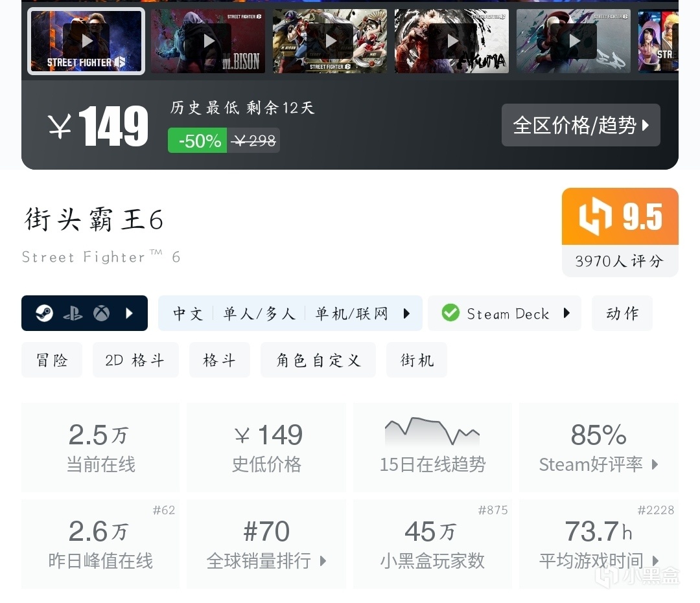Open Steam好评率 review details
This screenshot has width=700, height=603.
pyautogui.click(x=599, y=448)
